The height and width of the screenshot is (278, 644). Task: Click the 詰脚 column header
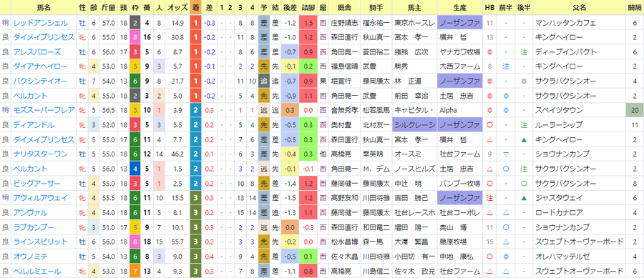(x=308, y=8)
